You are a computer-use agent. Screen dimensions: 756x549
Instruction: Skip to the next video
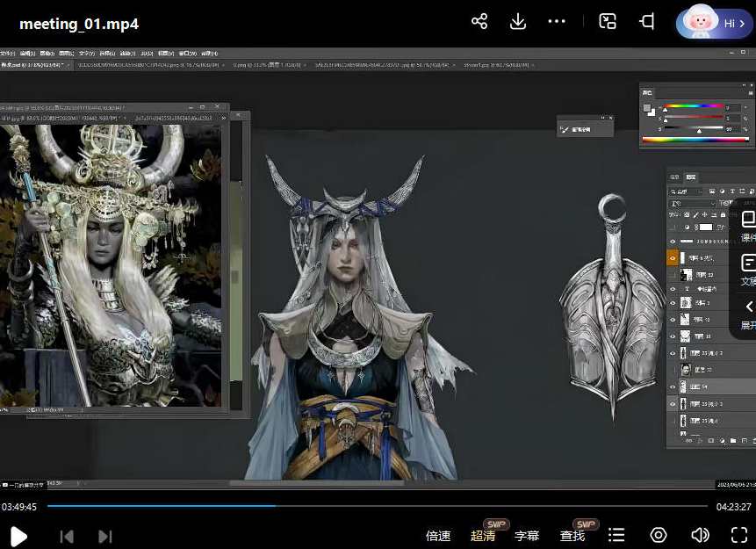click(x=105, y=536)
